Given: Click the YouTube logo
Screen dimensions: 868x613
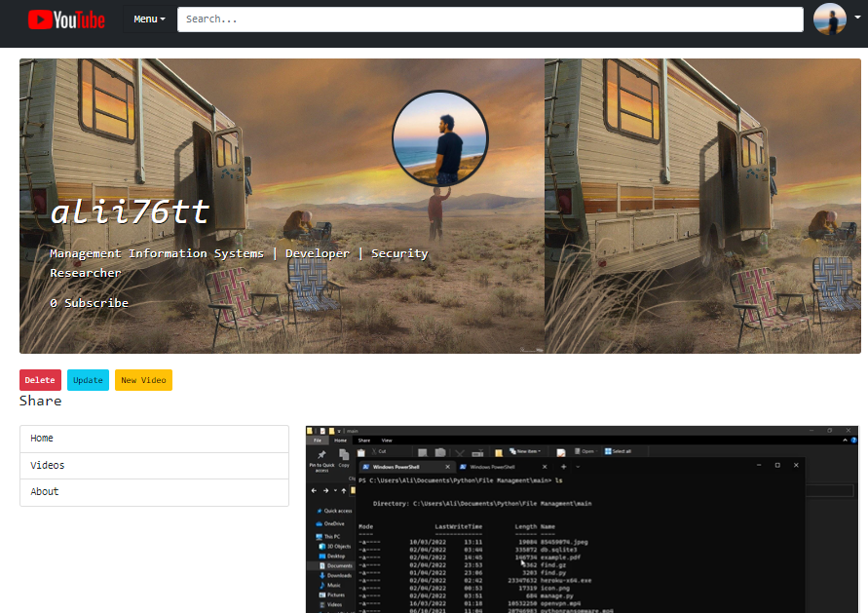Looking at the screenshot, I should pos(66,19).
